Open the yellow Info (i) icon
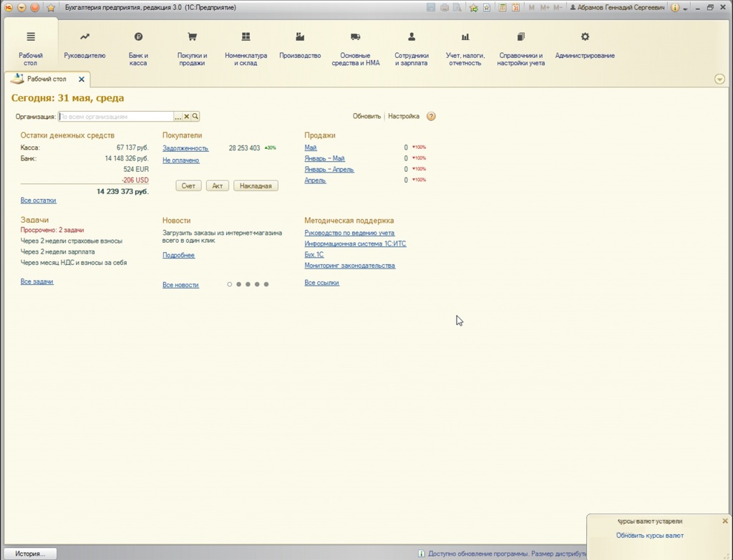The width and height of the screenshot is (733, 560). [674, 7]
